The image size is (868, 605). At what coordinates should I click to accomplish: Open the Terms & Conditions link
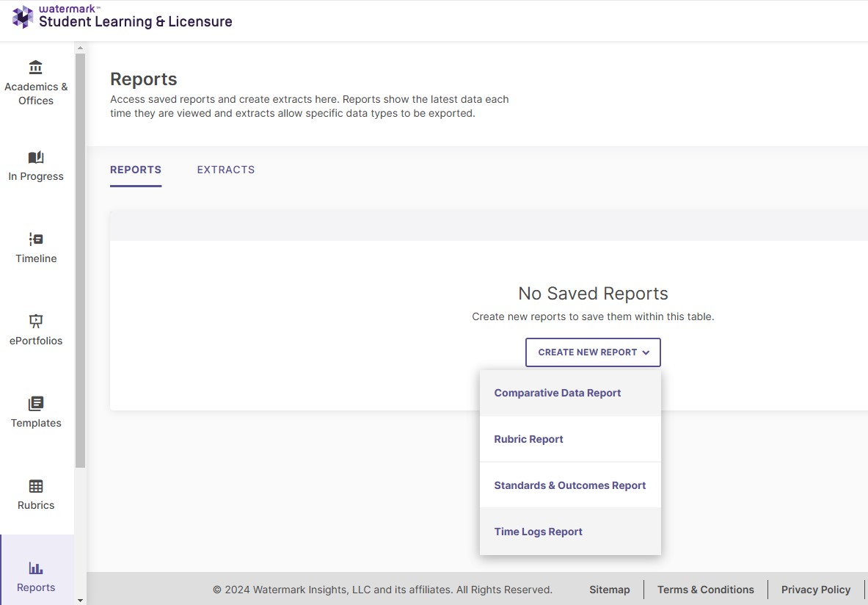click(x=705, y=590)
